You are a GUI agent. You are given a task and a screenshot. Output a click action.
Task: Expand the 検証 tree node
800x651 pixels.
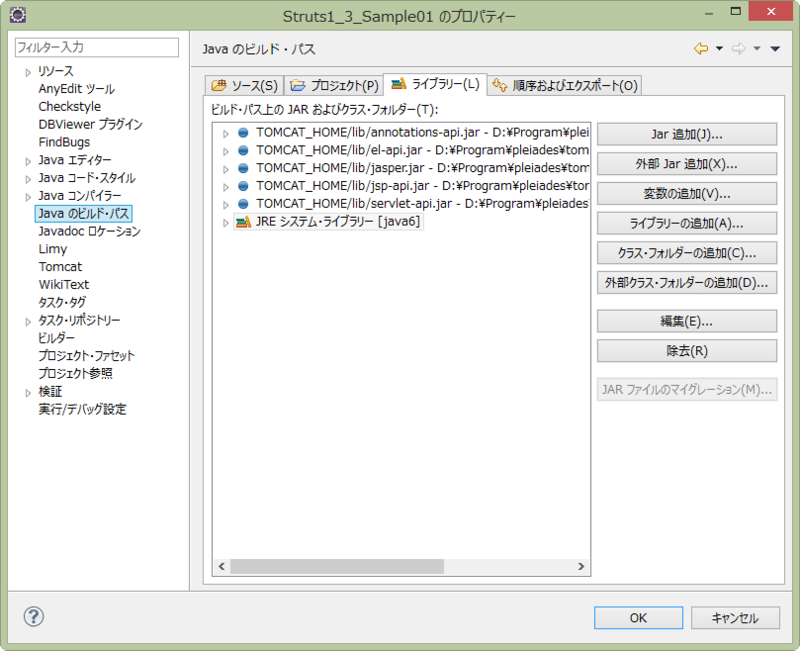28,393
